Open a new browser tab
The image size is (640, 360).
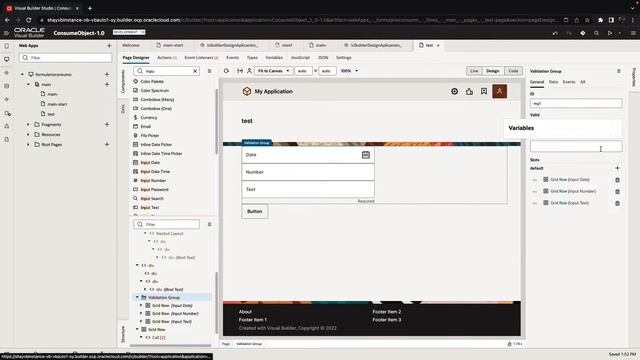pos(90,8)
